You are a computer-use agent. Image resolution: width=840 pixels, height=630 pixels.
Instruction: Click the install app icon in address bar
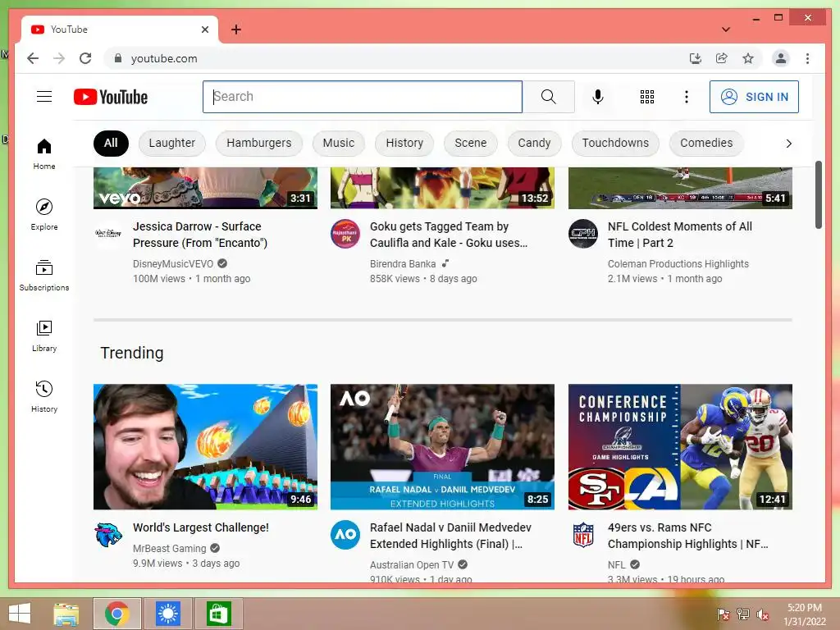point(696,58)
